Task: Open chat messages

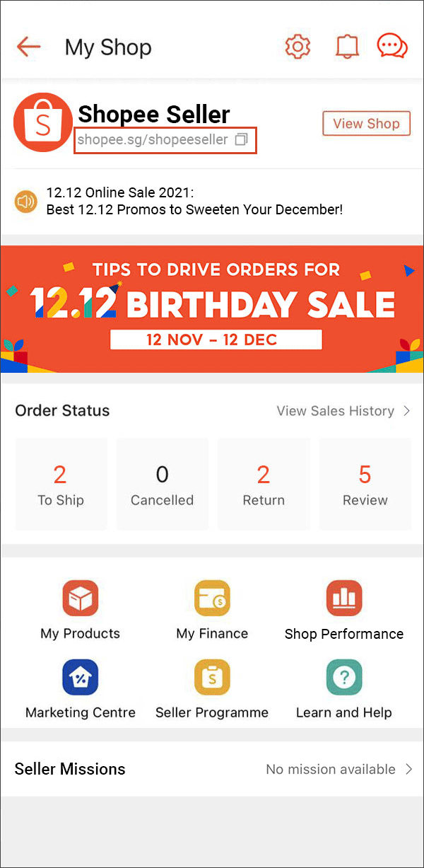Action: coord(392,47)
